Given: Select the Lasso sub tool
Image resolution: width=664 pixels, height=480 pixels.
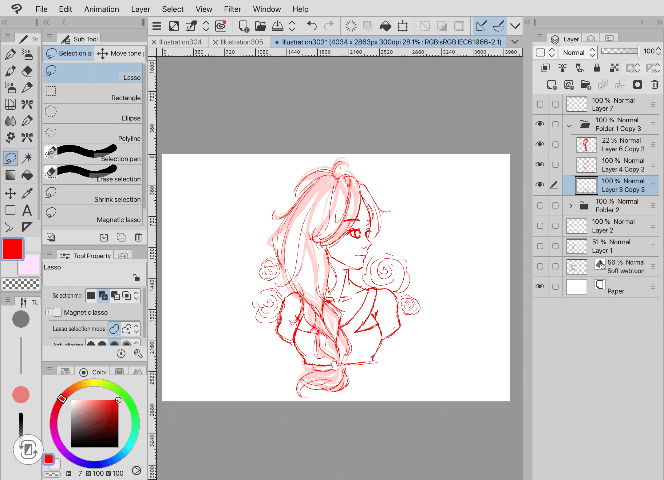Looking at the screenshot, I should click(x=93, y=72).
